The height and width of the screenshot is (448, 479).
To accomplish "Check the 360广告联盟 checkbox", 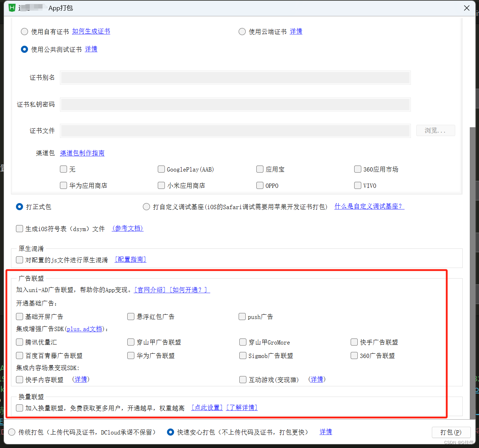I will pos(354,355).
